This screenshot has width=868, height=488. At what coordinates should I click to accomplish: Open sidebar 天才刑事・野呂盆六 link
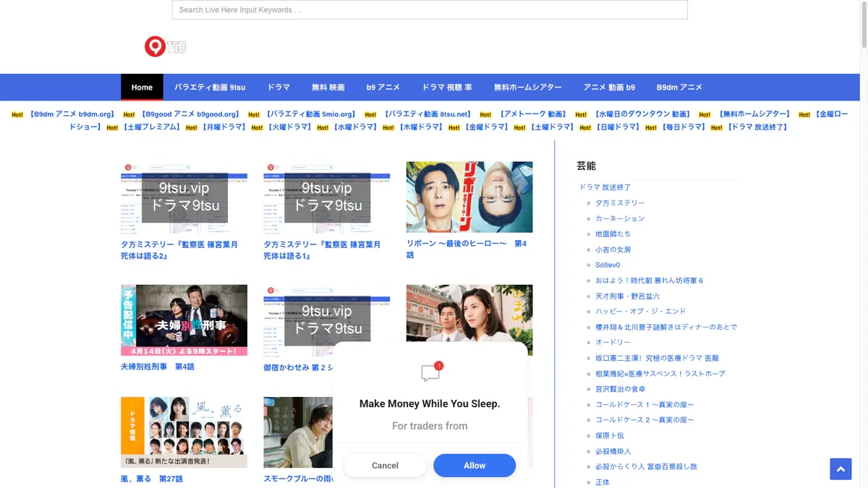(x=627, y=296)
